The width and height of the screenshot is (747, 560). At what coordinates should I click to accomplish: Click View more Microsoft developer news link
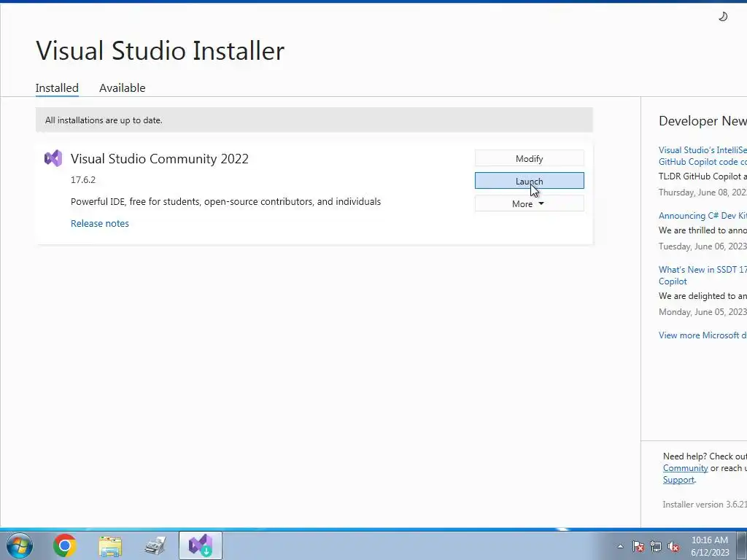click(x=703, y=335)
